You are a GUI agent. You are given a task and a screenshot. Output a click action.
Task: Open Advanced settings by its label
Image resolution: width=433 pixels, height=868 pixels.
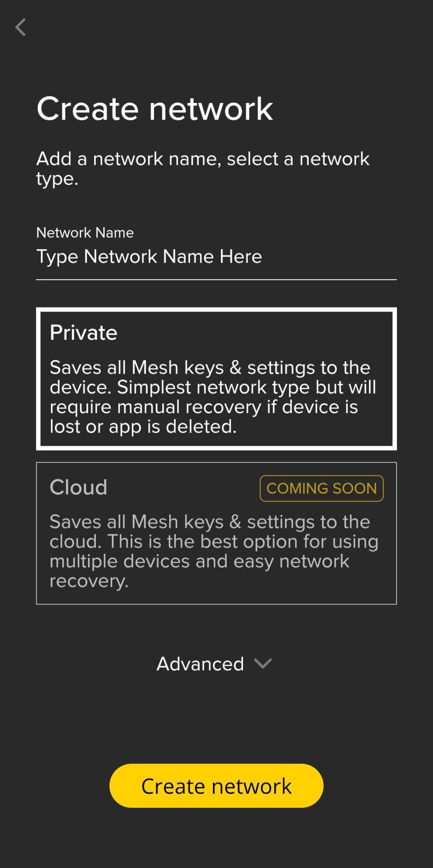coord(200,664)
